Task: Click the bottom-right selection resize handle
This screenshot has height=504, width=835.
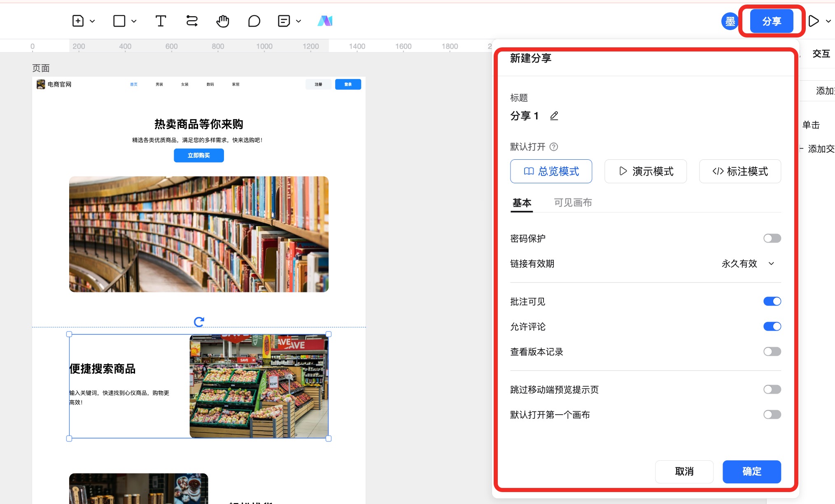Action: (329, 439)
